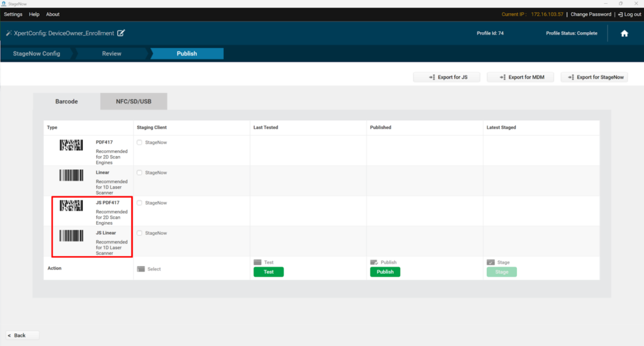
Task: Click the Published column header
Action: click(380, 127)
